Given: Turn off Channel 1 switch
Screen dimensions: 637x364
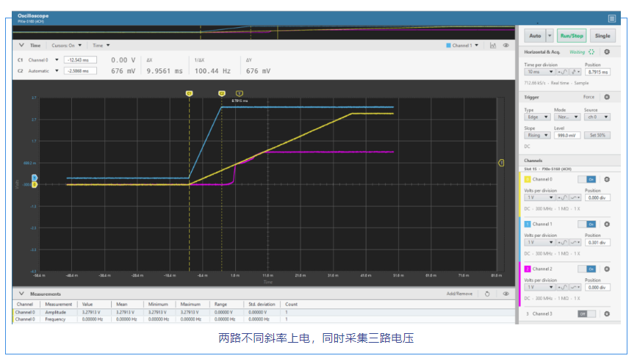Looking at the screenshot, I should (587, 224).
